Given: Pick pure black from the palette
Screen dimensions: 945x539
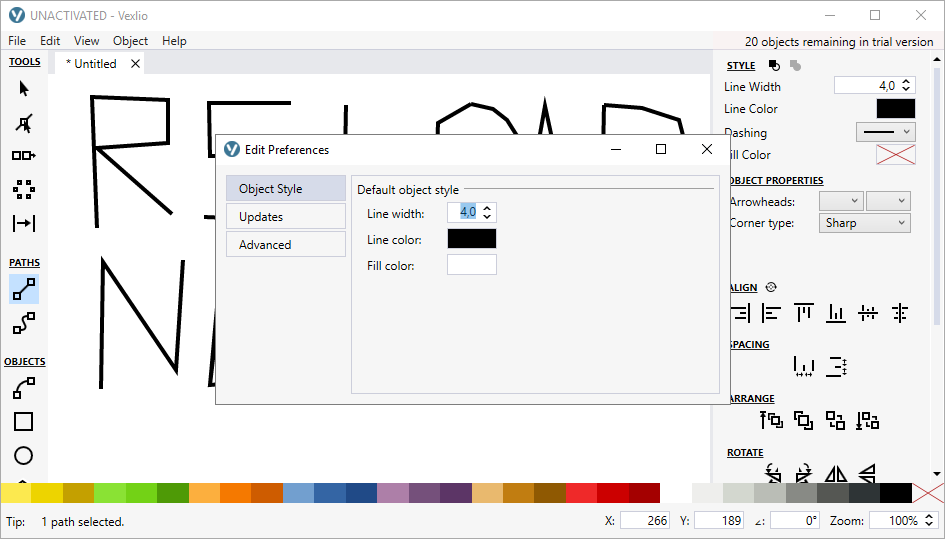Looking at the screenshot, I should 896,493.
